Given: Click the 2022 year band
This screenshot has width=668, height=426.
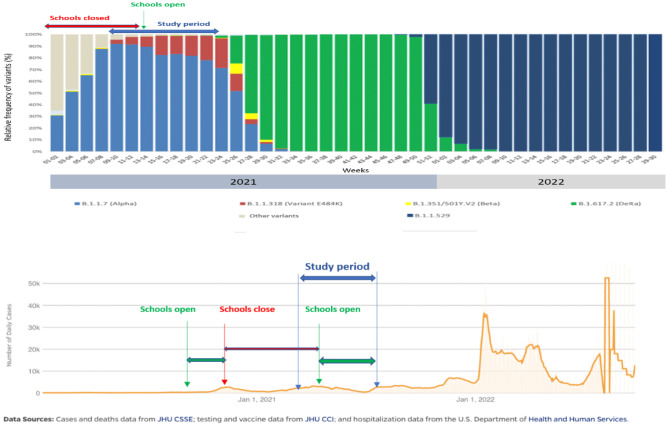Looking at the screenshot, I should tap(551, 182).
